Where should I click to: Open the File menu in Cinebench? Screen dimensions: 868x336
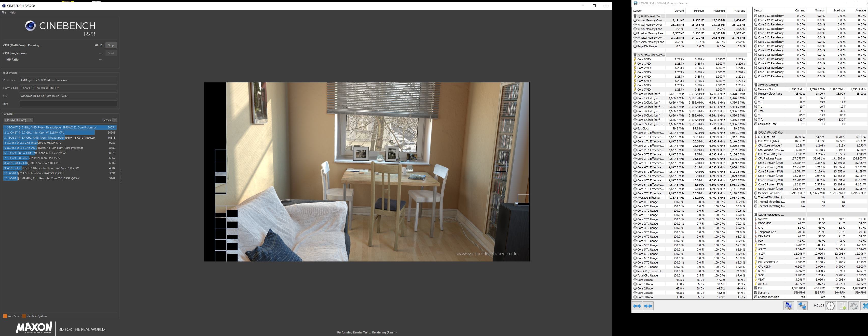(x=4, y=12)
